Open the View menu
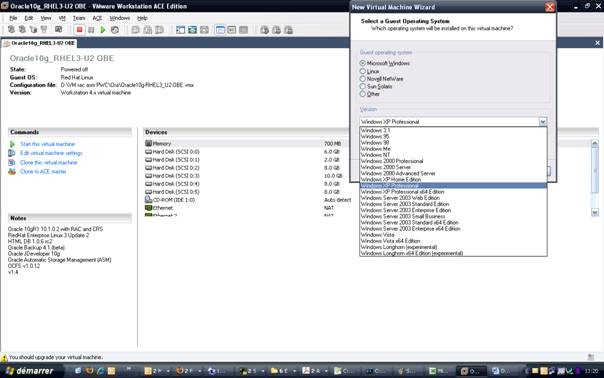604x378 pixels. click(x=46, y=18)
